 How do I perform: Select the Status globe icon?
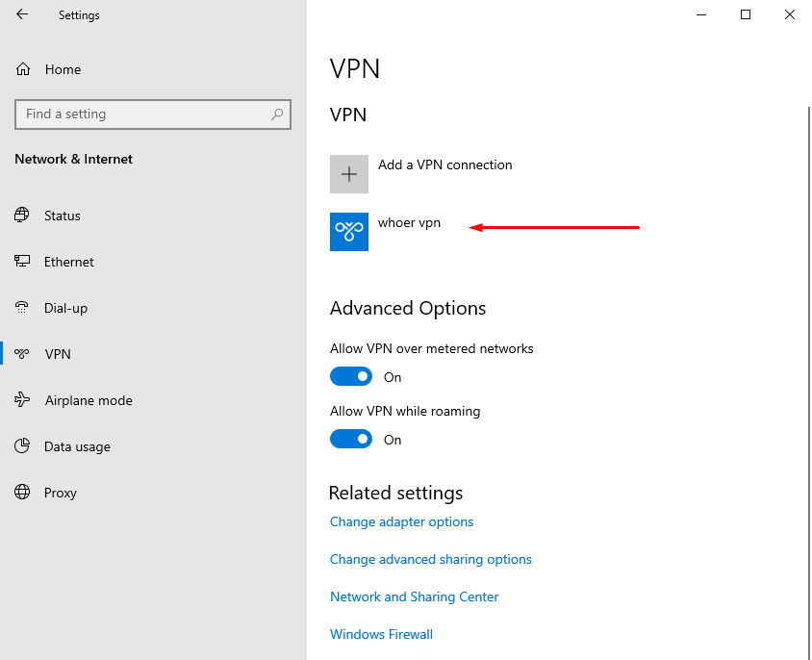point(22,215)
